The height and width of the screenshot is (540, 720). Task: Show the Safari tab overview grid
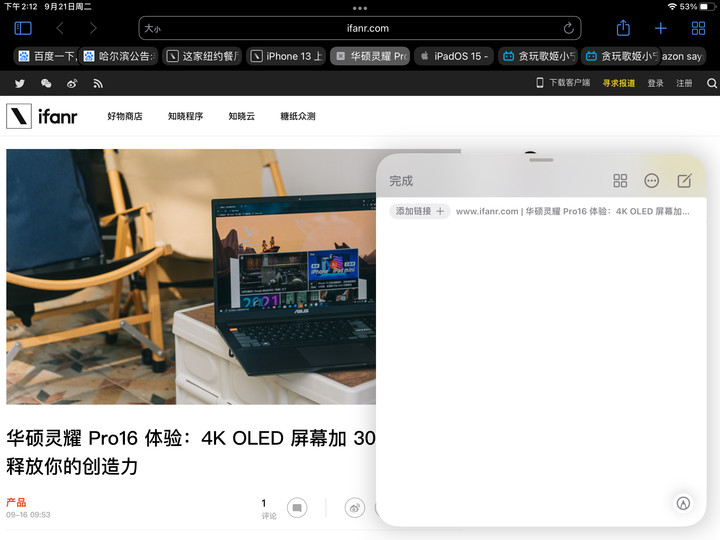point(698,28)
